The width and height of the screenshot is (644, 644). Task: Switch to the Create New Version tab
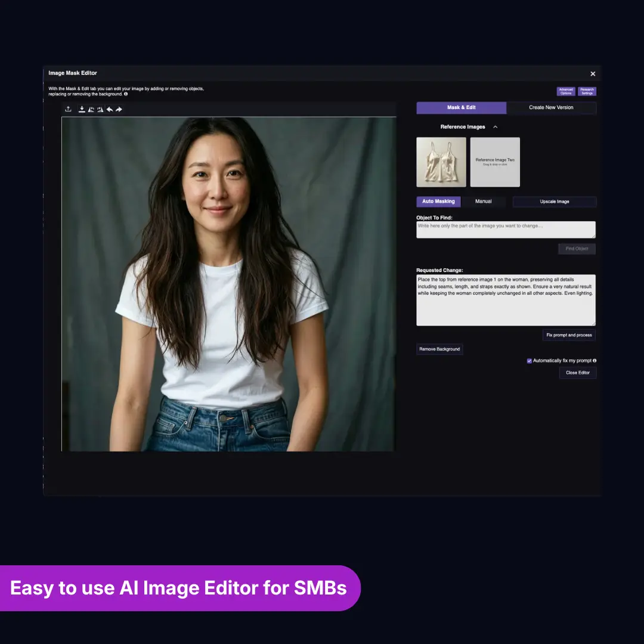pyautogui.click(x=551, y=108)
